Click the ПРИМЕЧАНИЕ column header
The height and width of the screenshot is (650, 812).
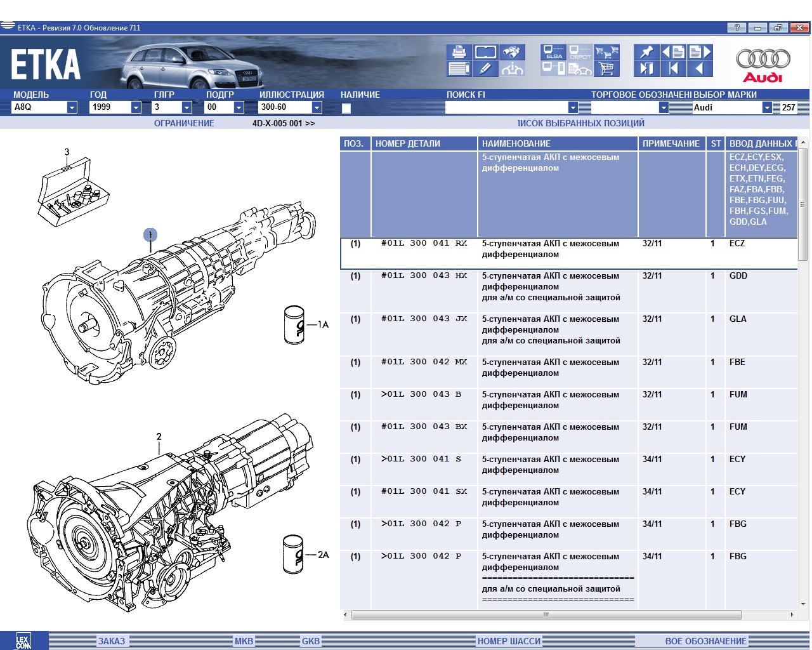[x=672, y=143]
